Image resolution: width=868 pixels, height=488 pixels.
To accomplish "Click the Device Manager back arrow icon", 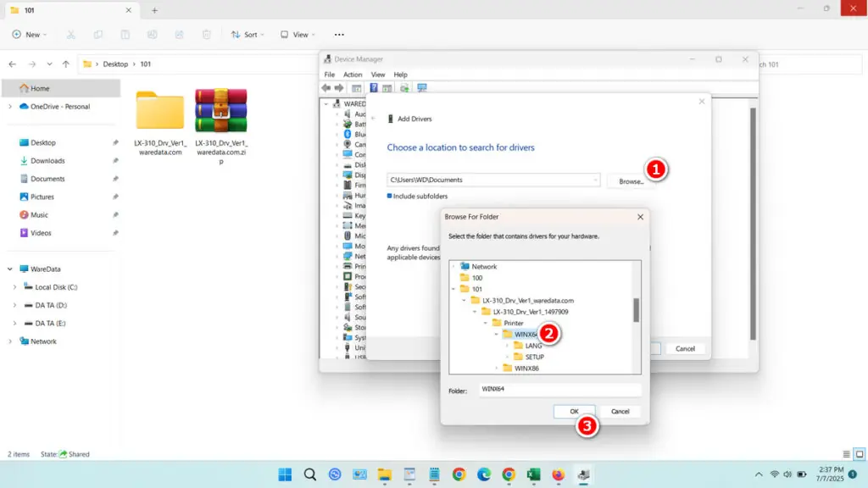I will coord(326,88).
